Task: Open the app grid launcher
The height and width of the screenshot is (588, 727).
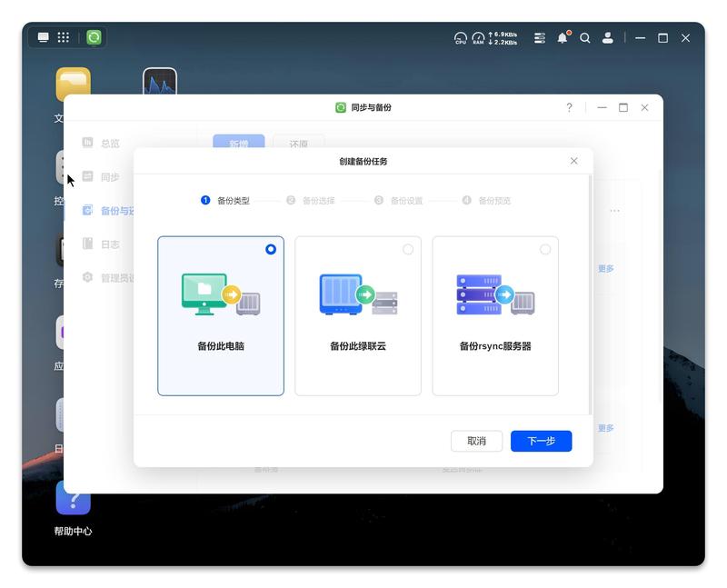Action: [63, 37]
